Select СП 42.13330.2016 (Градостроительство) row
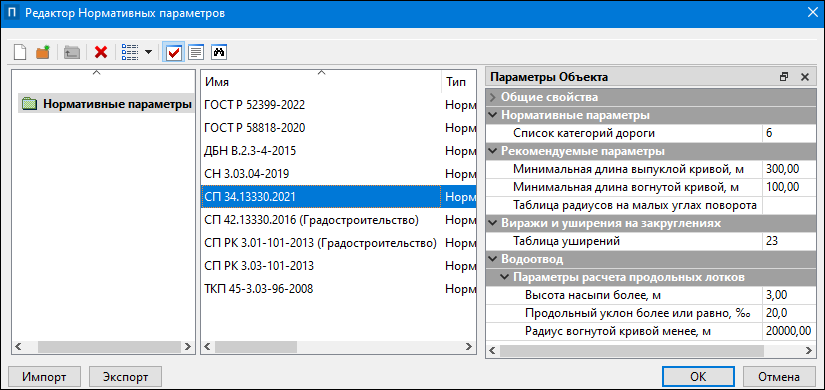 click(x=339, y=220)
